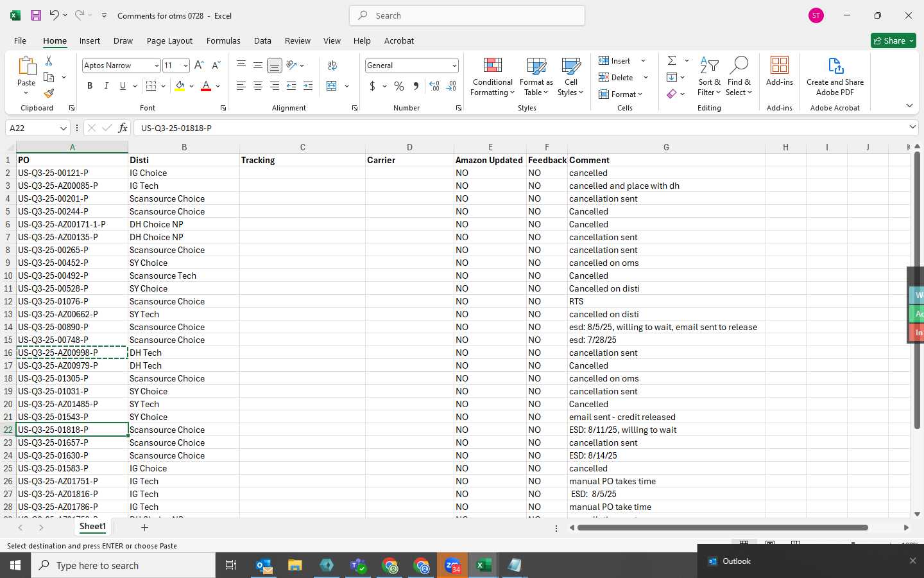
Task: Switch to the Formulas tab
Action: coord(223,40)
